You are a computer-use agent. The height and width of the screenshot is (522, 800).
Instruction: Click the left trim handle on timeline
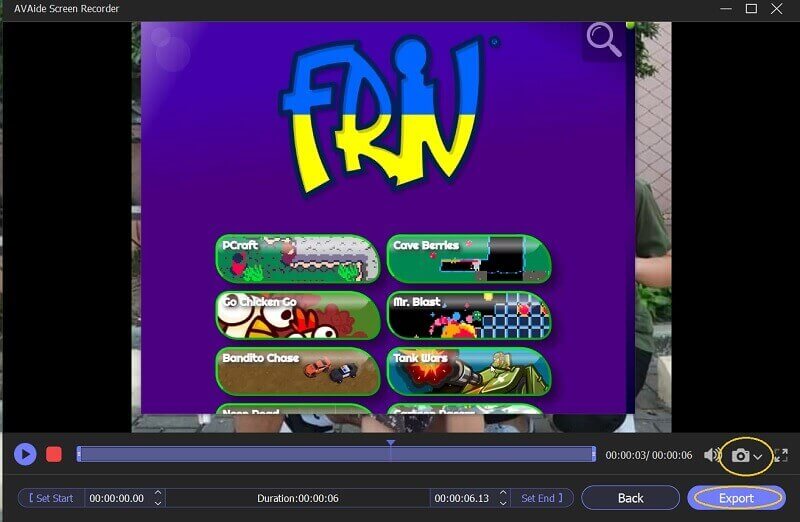tap(79, 454)
